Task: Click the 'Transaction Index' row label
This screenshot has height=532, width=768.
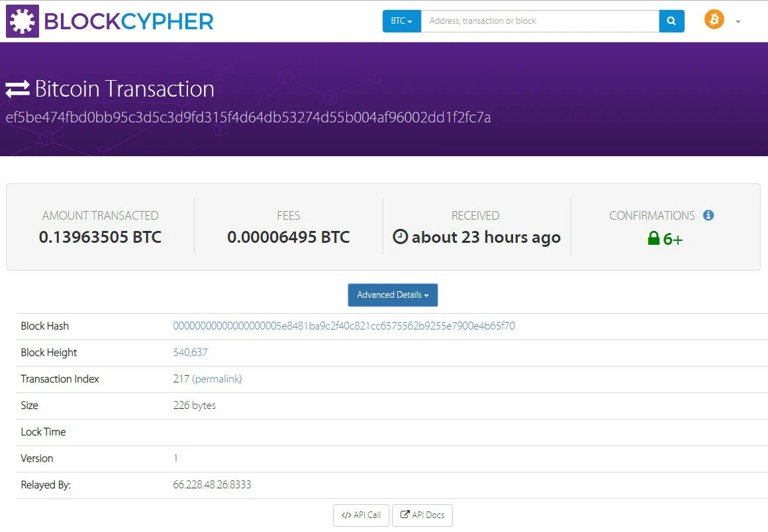Action: (60, 378)
